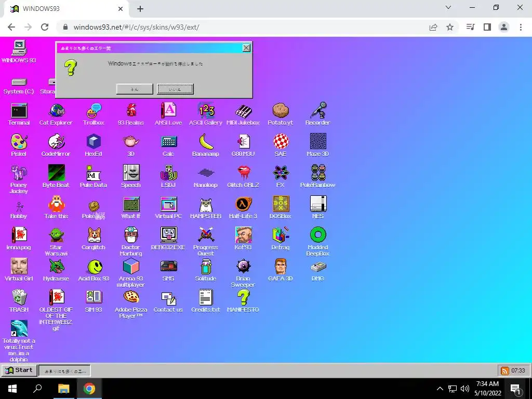Open the volume control tray icon
This screenshot has height=399, width=532.
[x=465, y=389]
